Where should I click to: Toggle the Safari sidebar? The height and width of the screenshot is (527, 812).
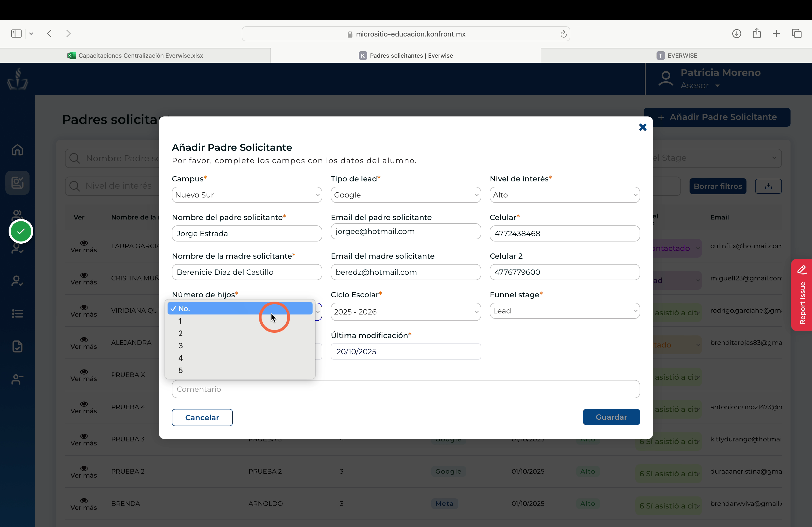pyautogui.click(x=16, y=33)
